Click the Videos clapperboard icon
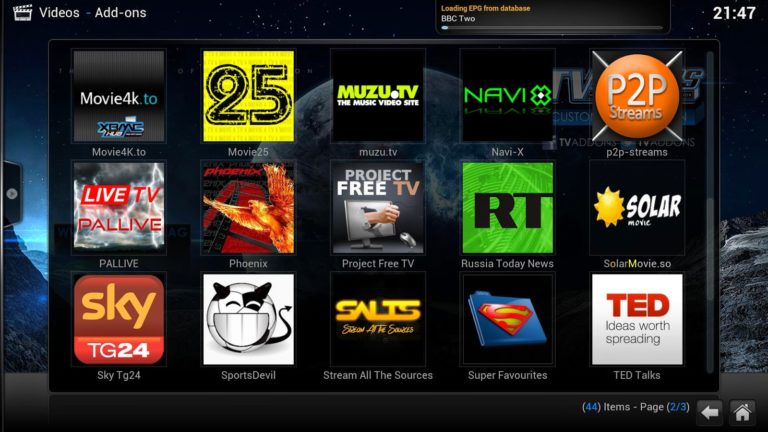This screenshot has height=432, width=768. click(23, 12)
